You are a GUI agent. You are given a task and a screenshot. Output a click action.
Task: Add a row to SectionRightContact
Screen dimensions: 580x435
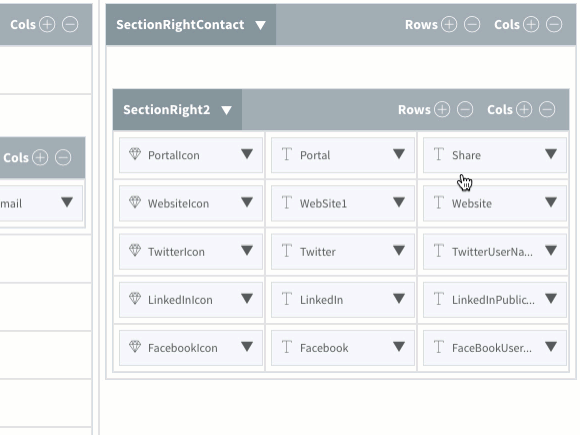(449, 25)
